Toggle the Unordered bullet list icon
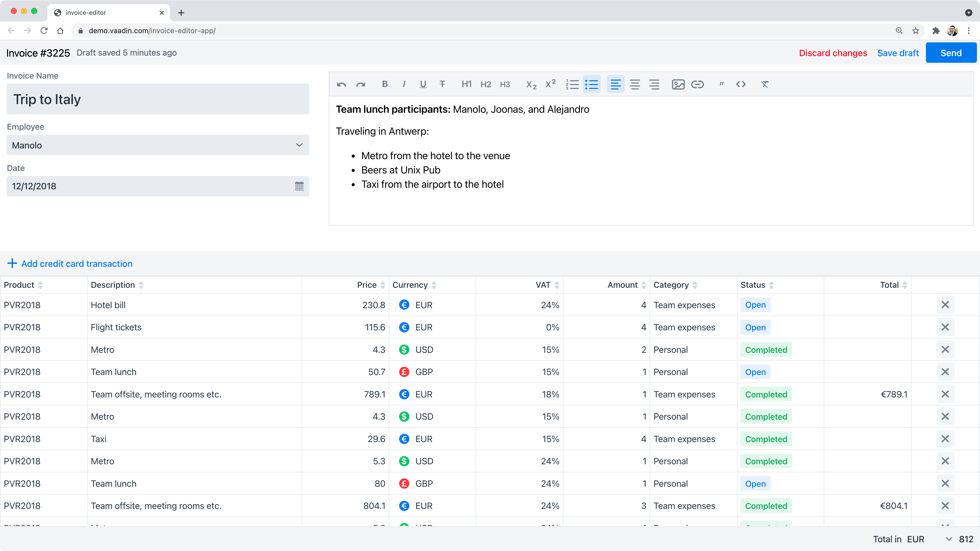Viewport: 980px width, 551px height. (592, 84)
